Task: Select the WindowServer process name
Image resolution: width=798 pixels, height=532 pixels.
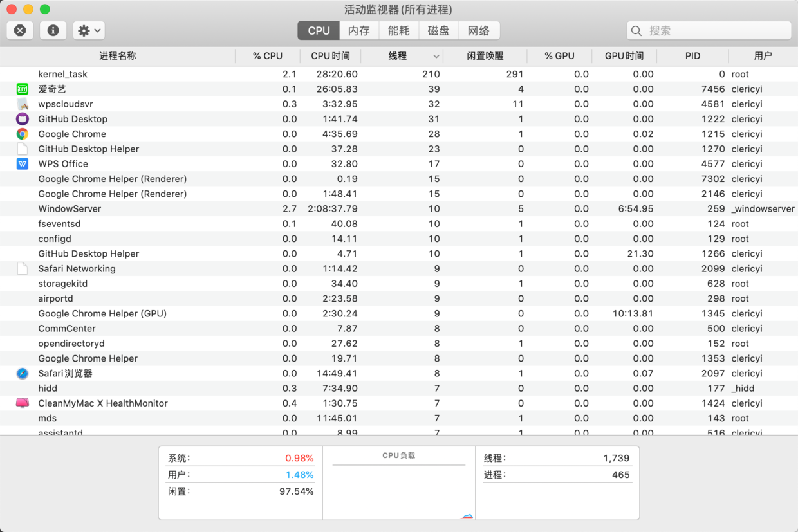Action: click(70, 209)
